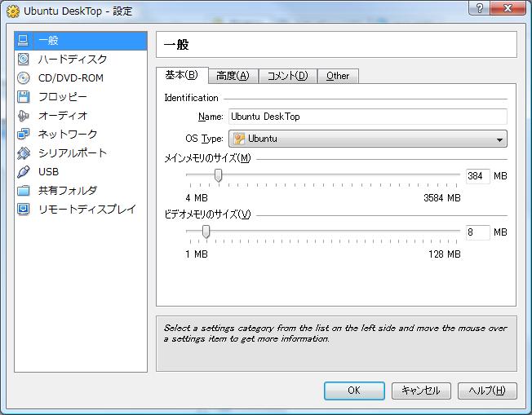Image resolution: width=532 pixels, height=415 pixels.
Task: Click the gear icon in title bar
Action: [13, 11]
